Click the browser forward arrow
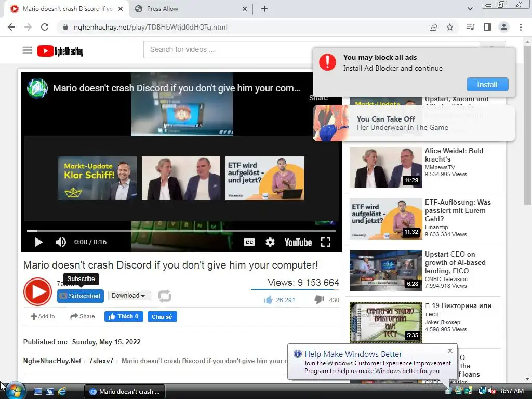The height and width of the screenshot is (399, 532). click(28, 27)
